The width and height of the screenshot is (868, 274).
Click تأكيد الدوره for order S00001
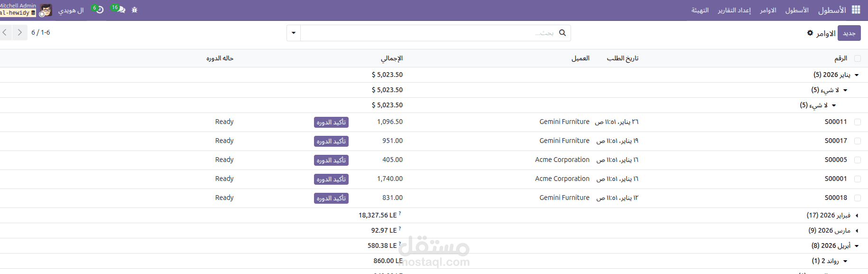[x=331, y=179]
